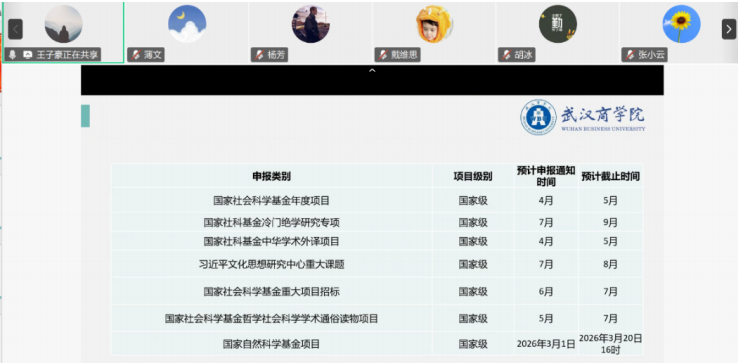Screen dimensions: 738x363
Task: Click the 国家自然科学基金项目 table row
Action: coord(377,344)
